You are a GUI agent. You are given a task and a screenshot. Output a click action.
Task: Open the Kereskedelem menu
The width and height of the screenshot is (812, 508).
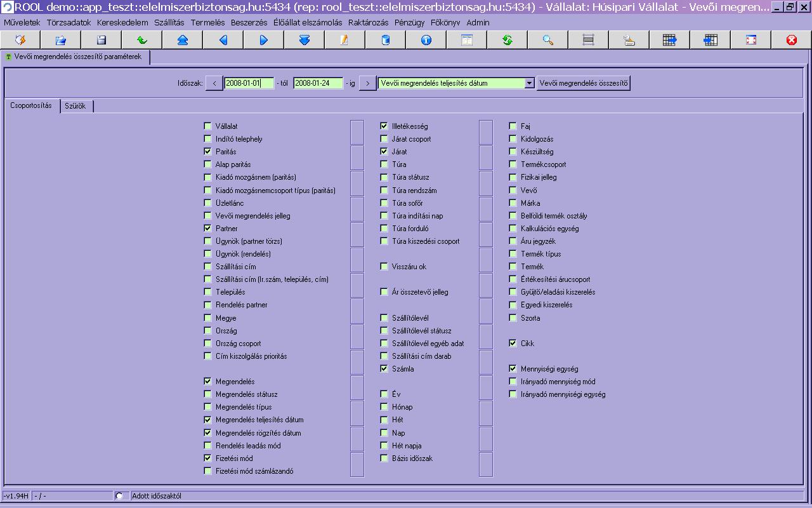[122, 22]
